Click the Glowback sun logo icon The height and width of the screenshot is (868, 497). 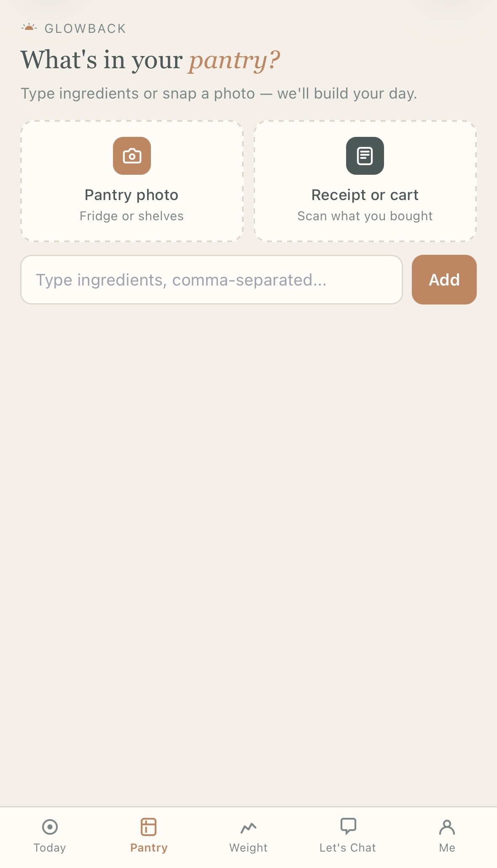[x=29, y=28]
